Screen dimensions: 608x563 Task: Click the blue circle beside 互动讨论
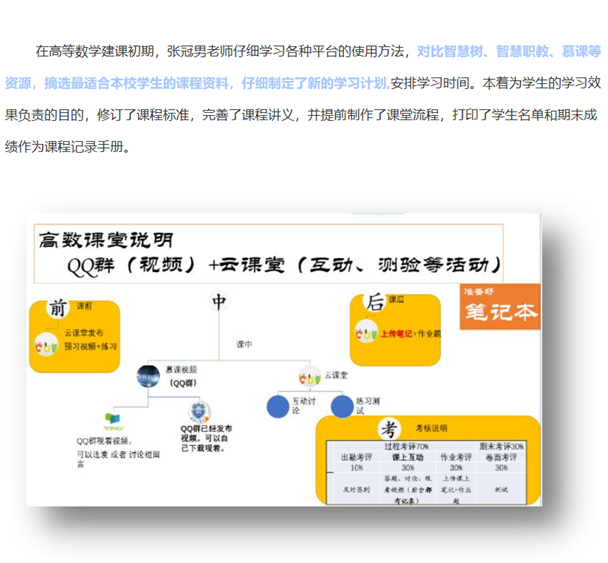(x=278, y=406)
